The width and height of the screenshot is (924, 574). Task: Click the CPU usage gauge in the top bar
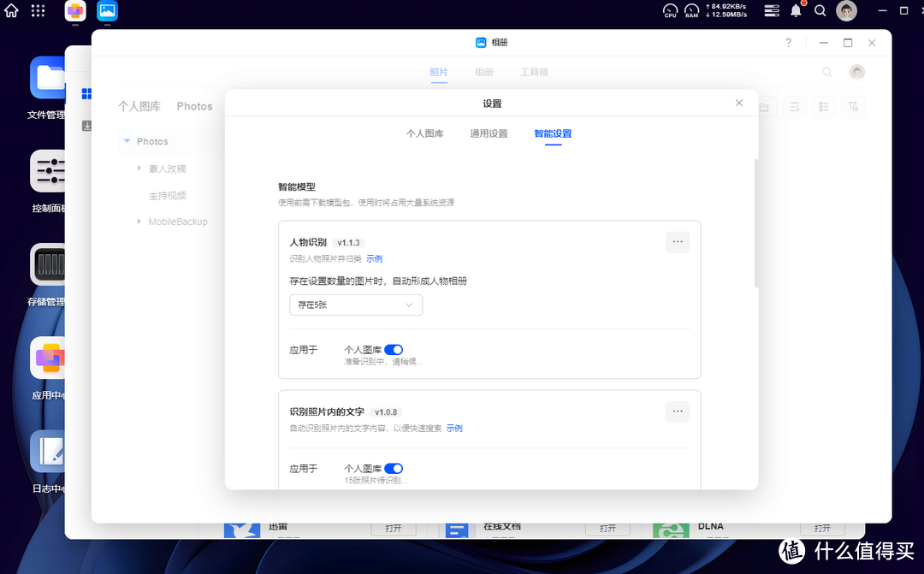pyautogui.click(x=670, y=11)
